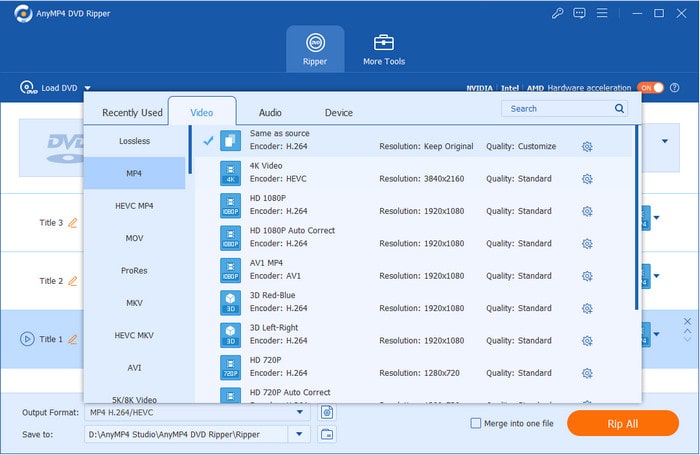Screen dimensions: 700x455
Task: Expand the Load DVD dropdown arrow
Action: [x=87, y=88]
